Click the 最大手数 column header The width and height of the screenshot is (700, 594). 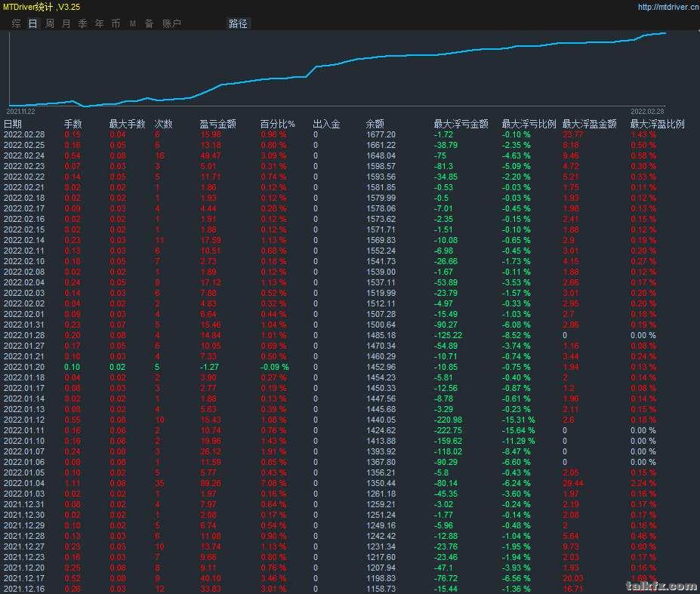[x=127, y=124]
